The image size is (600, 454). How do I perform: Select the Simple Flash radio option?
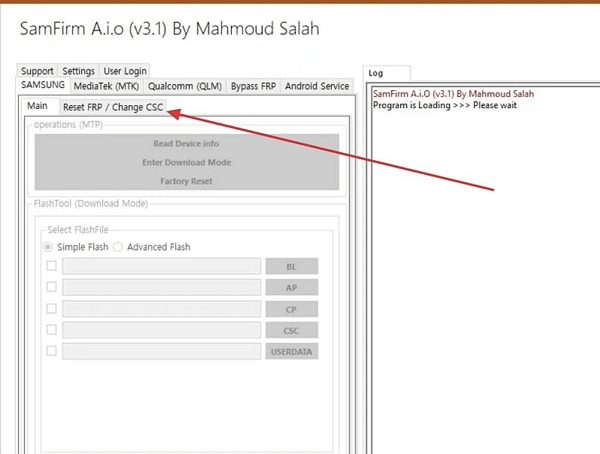click(47, 247)
